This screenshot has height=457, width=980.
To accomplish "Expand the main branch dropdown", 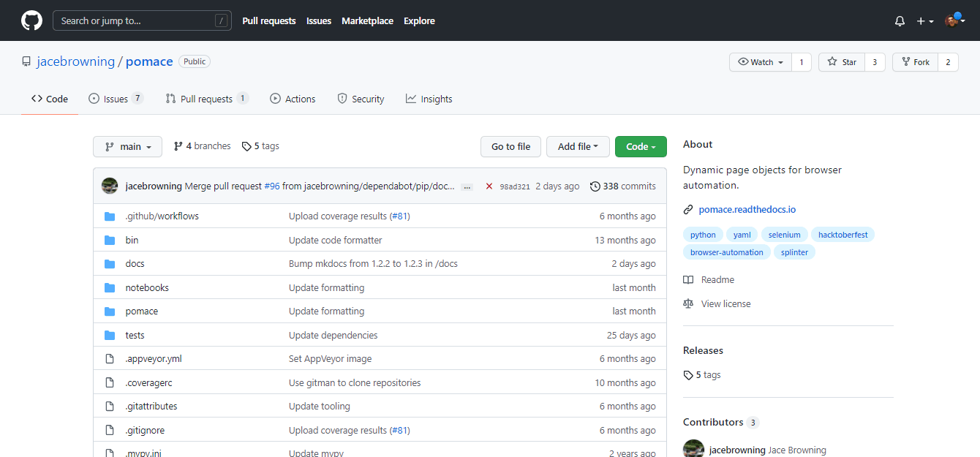I will click(127, 146).
